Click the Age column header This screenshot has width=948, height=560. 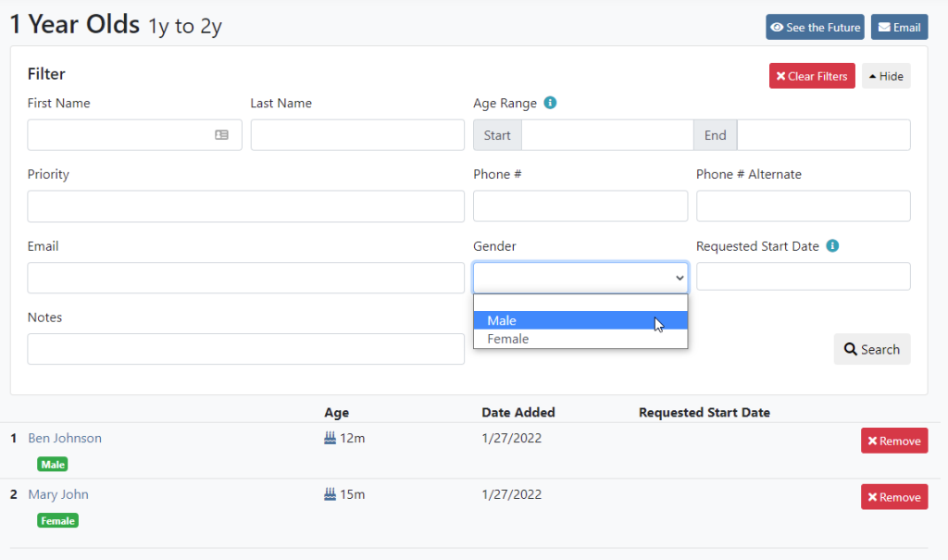[x=337, y=413]
